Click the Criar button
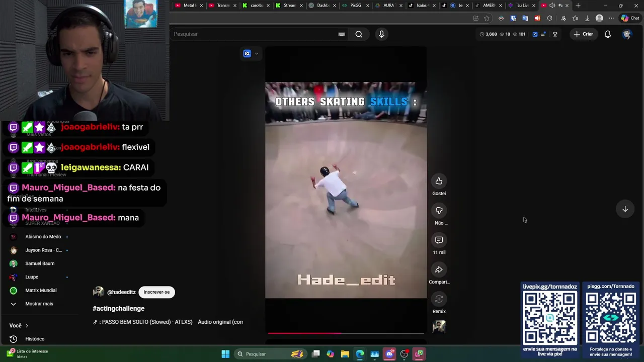This screenshot has width=644, height=362. [583, 34]
